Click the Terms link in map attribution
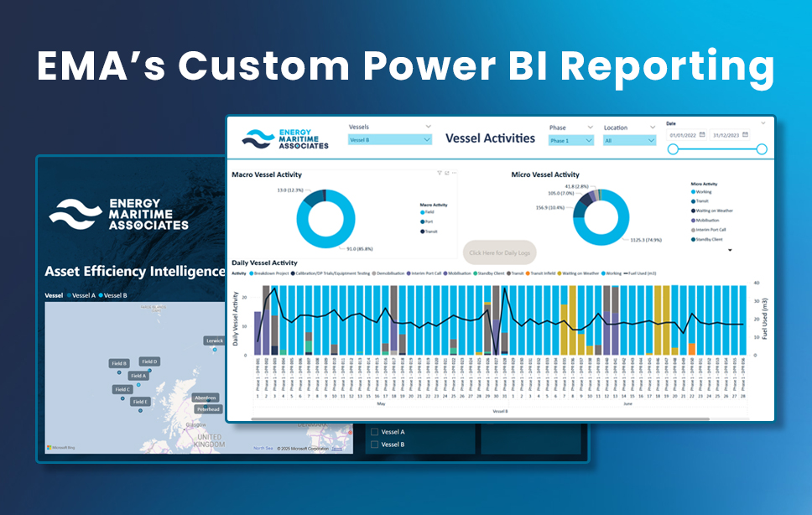This screenshot has width=812, height=515. pyautogui.click(x=336, y=449)
